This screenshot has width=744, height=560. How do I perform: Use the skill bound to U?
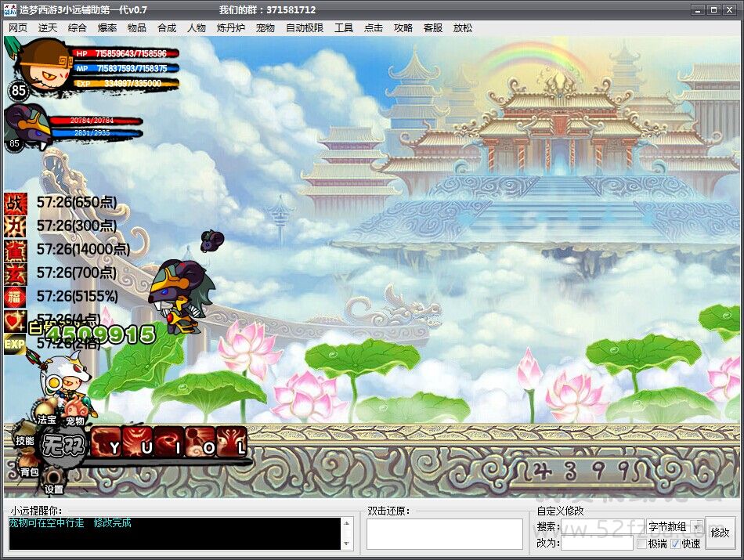(x=137, y=442)
